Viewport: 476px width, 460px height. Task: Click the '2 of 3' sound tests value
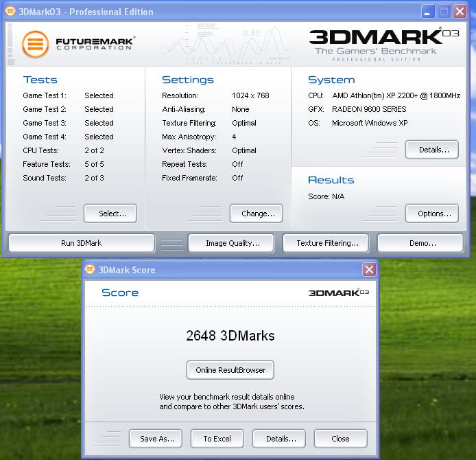94,178
